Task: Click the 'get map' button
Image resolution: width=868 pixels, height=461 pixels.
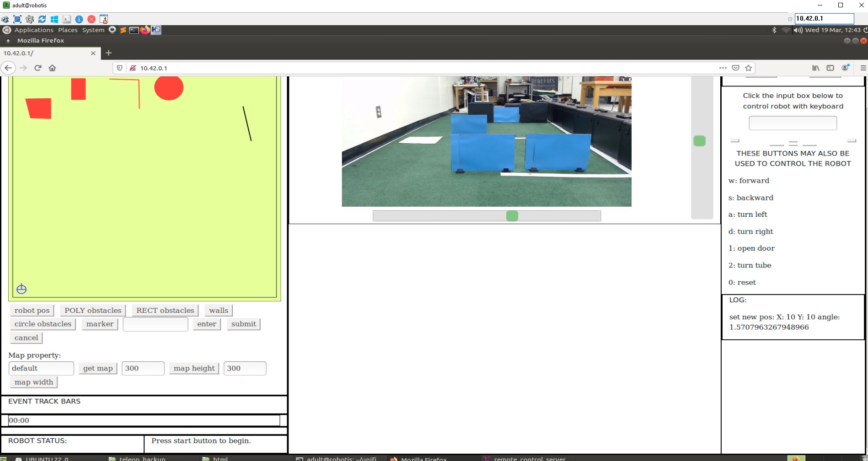Action: (x=98, y=369)
